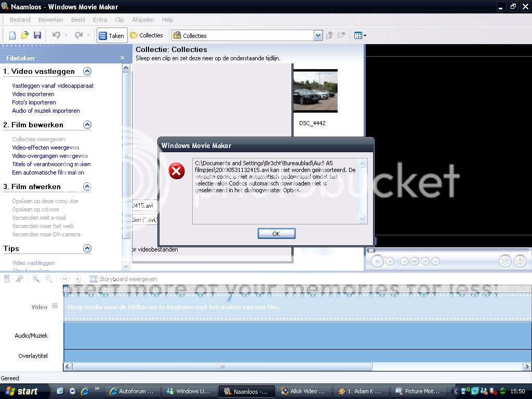Close the Filmtaken pane

point(122,58)
